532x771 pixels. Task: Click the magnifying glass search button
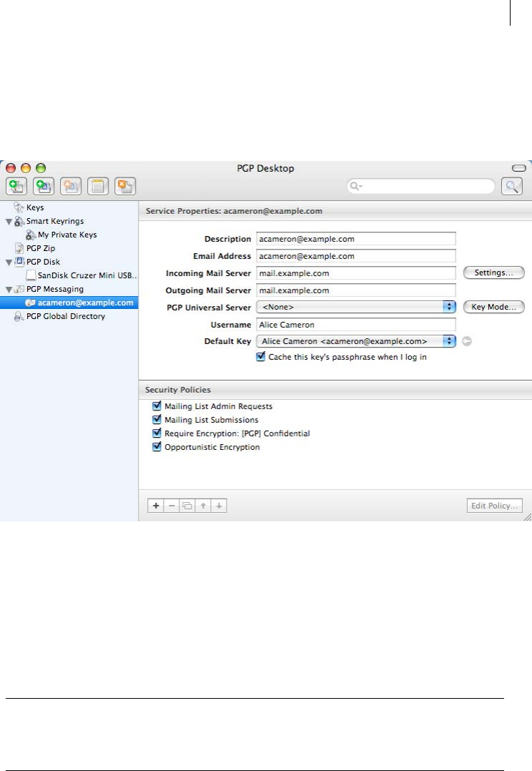[512, 187]
